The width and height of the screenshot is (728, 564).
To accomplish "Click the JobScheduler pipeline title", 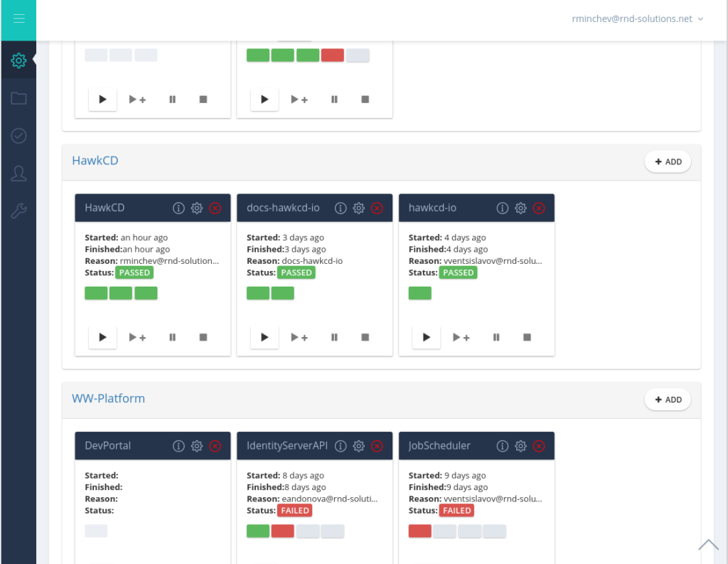I will tap(439, 445).
